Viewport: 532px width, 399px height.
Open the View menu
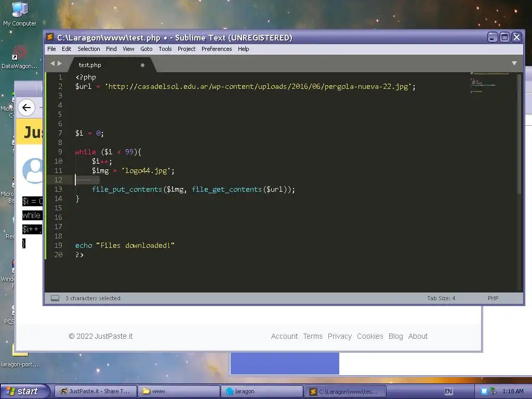(x=128, y=49)
